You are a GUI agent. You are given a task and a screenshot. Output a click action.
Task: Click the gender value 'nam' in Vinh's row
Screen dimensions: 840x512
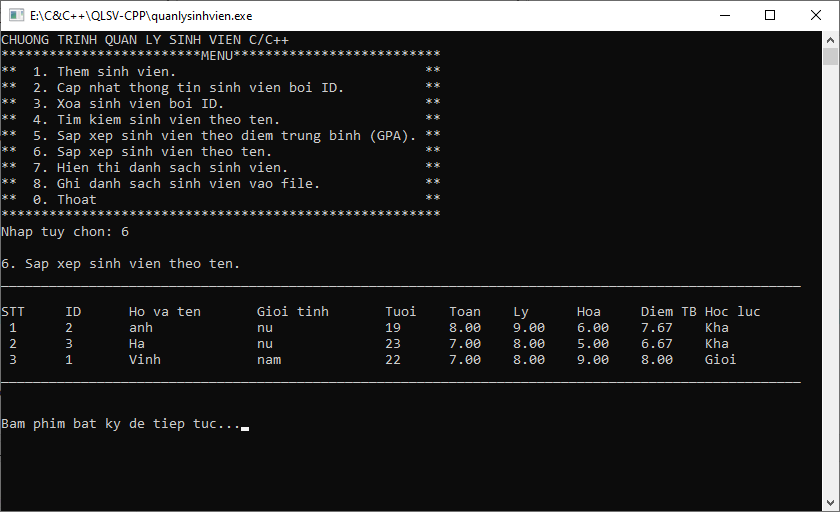[269, 360]
